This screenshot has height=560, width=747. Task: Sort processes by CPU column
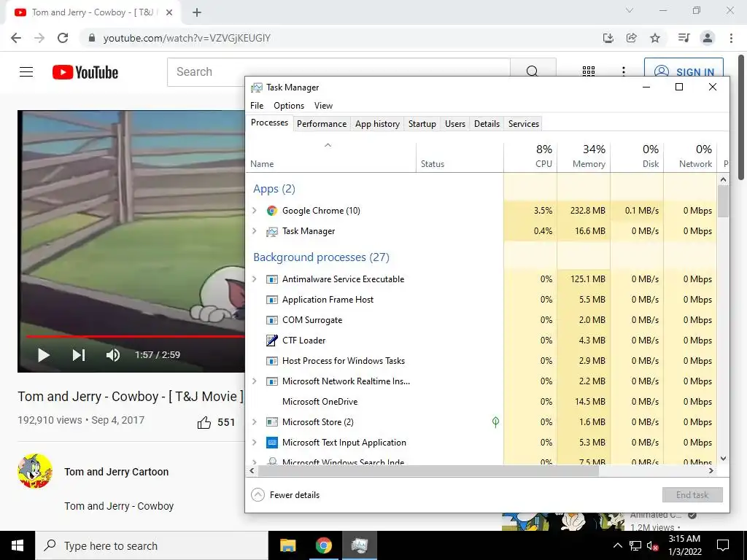tap(530, 157)
